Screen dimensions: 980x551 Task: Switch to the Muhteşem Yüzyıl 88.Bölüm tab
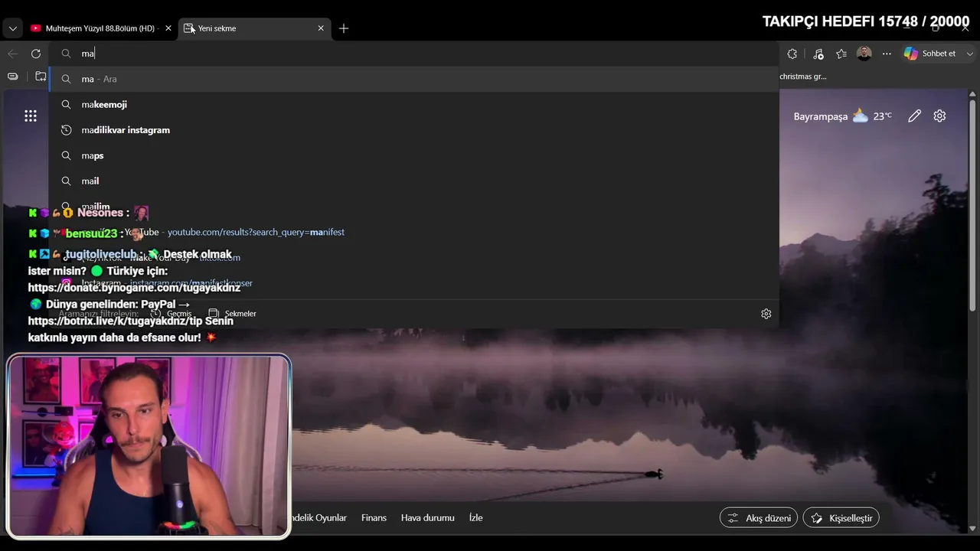click(x=101, y=28)
